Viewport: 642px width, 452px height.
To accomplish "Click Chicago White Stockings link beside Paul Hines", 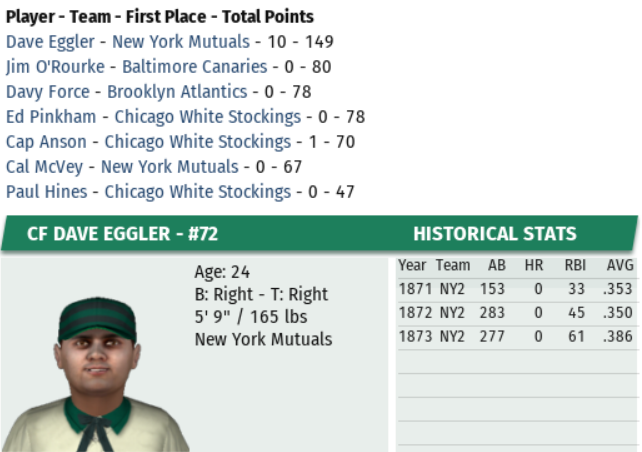I will coord(197,192).
